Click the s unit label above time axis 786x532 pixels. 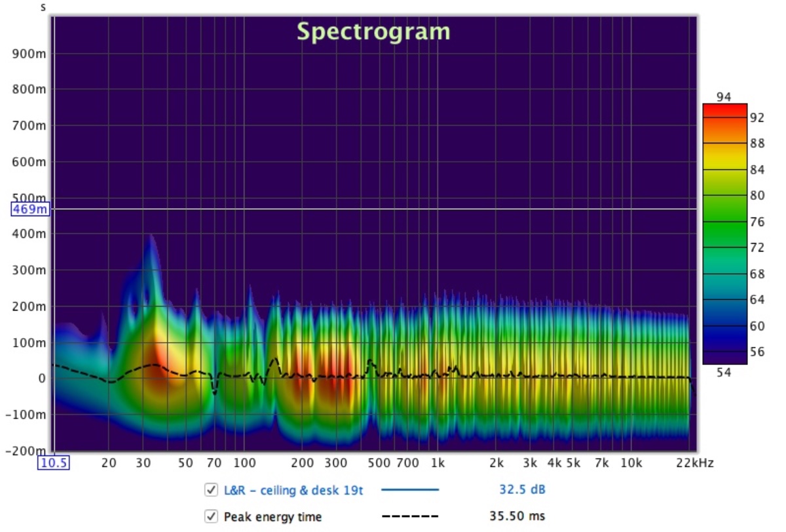click(x=43, y=8)
